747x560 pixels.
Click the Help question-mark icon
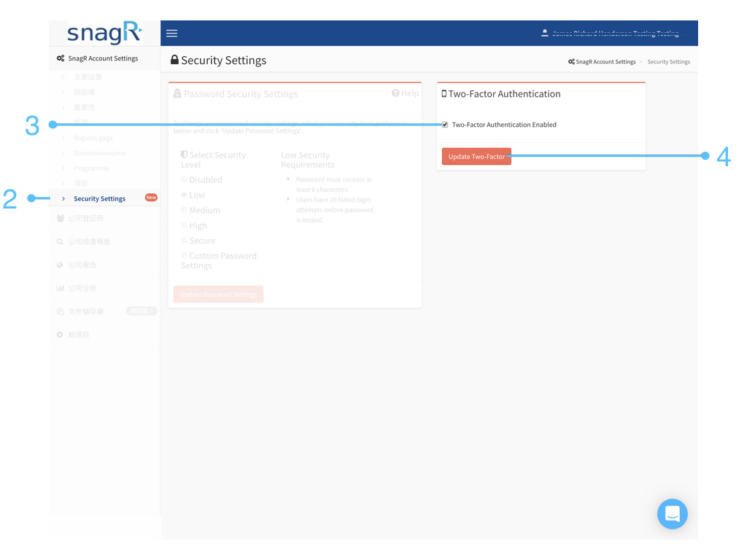click(x=395, y=93)
